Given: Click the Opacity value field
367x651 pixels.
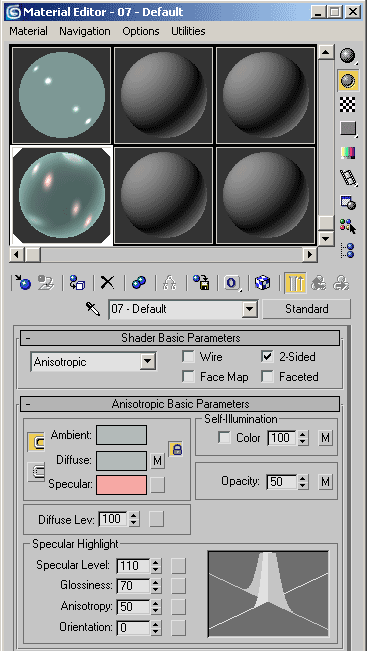Looking at the screenshot, I should coord(282,482).
